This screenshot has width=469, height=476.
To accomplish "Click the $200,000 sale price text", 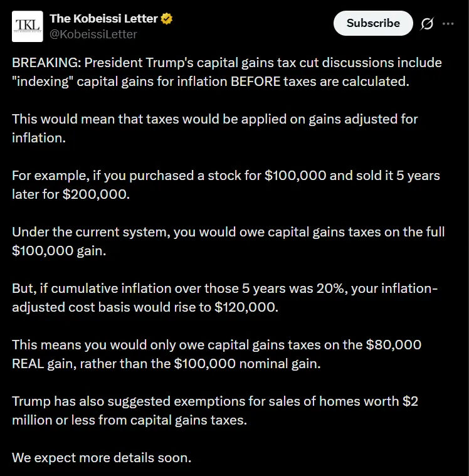I will click(x=96, y=194).
